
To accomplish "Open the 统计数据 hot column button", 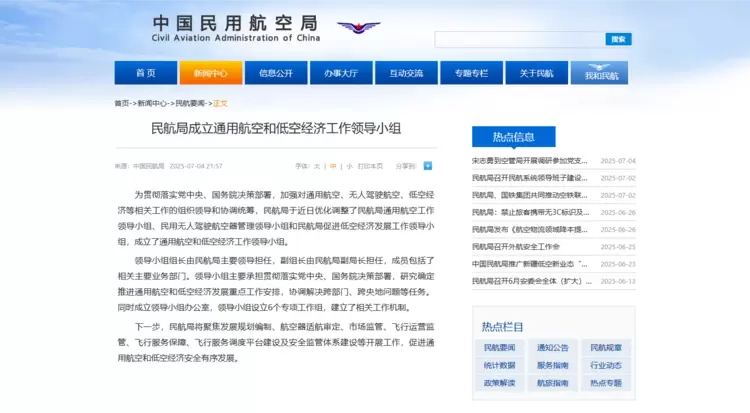I will tap(499, 365).
